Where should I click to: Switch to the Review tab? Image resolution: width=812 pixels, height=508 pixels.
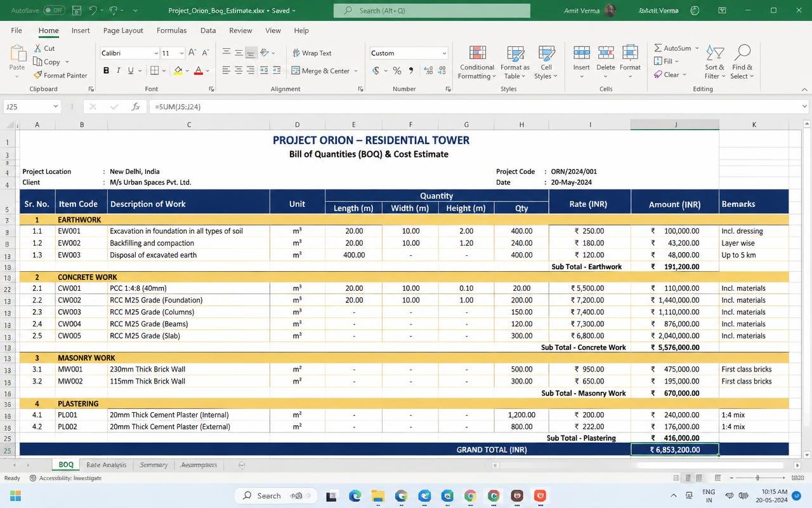pyautogui.click(x=240, y=30)
